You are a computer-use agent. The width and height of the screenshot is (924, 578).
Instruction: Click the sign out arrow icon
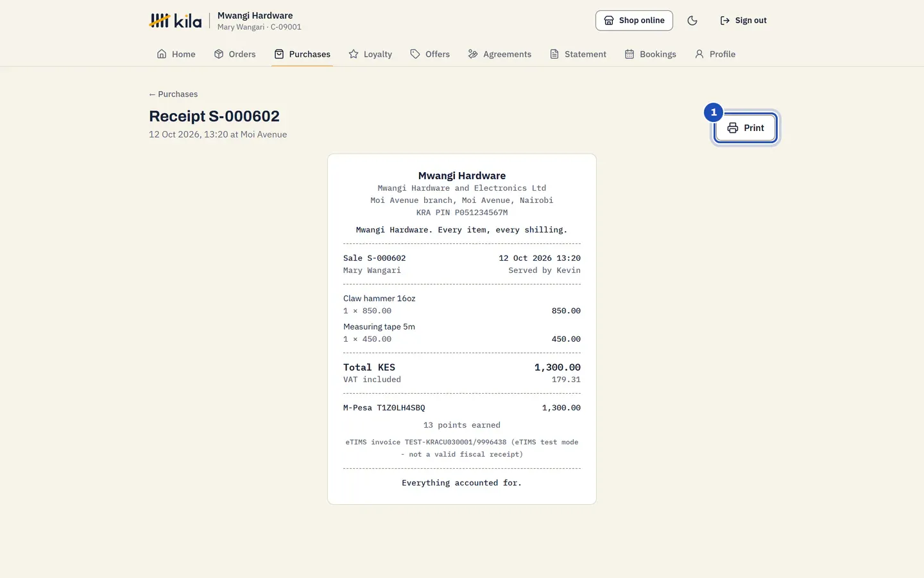click(x=725, y=21)
